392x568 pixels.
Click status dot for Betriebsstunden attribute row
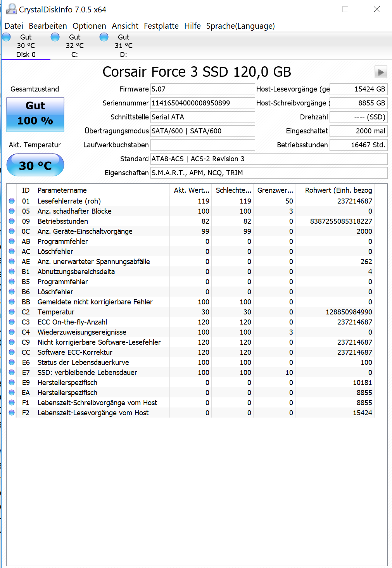pyautogui.click(x=12, y=221)
